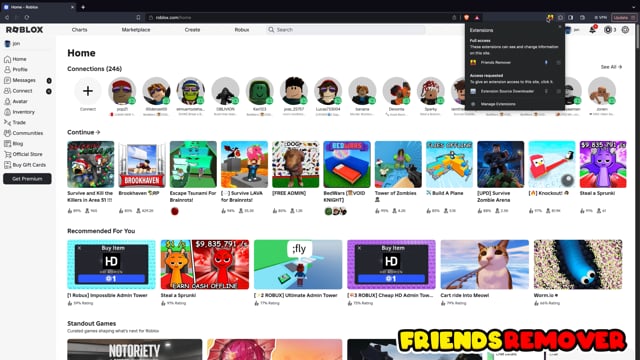Click the Get Premium button
The width and height of the screenshot is (640, 360).
click(x=27, y=179)
